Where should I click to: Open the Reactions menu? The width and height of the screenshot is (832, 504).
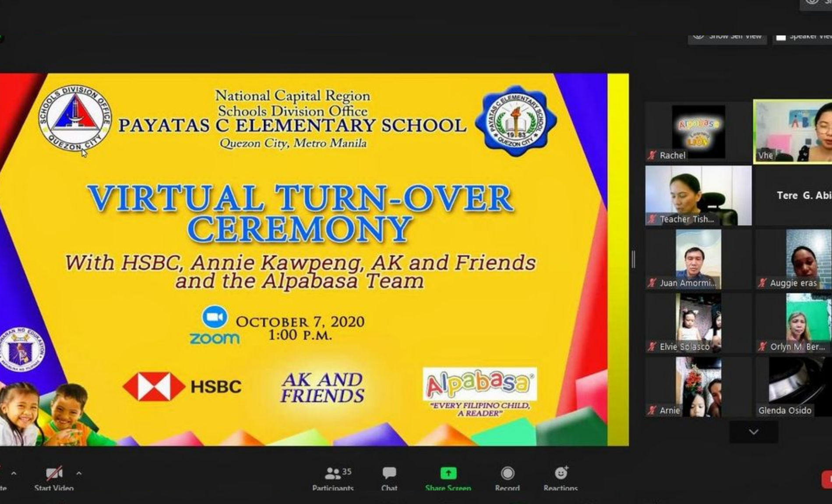coord(561,479)
